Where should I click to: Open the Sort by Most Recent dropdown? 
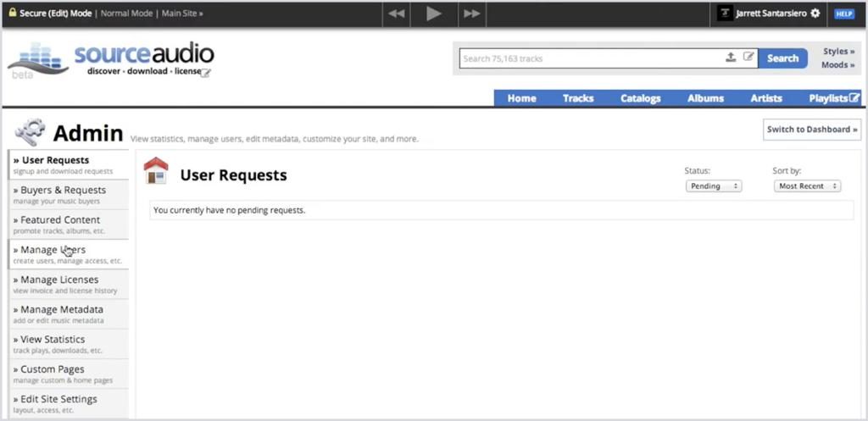tap(806, 186)
